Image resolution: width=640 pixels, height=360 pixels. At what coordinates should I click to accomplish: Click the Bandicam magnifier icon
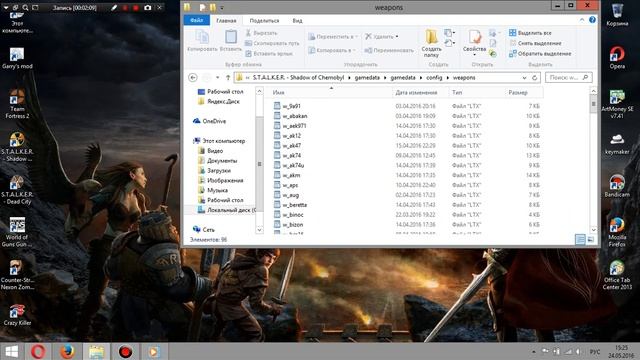tap(25, 7)
